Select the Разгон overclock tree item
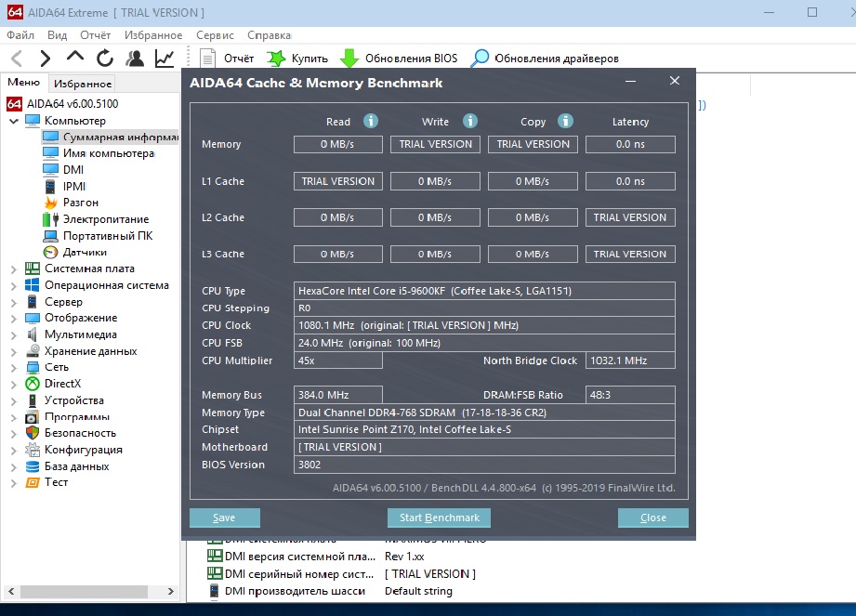 (x=71, y=203)
